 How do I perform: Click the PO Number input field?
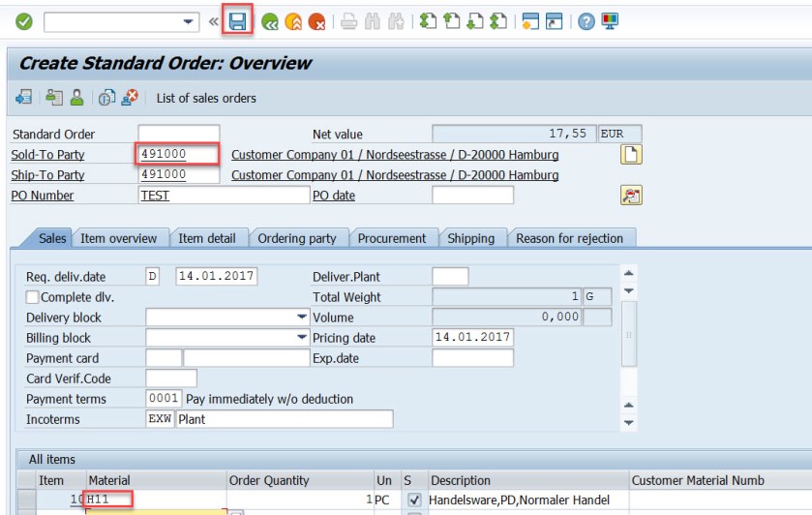pos(224,196)
